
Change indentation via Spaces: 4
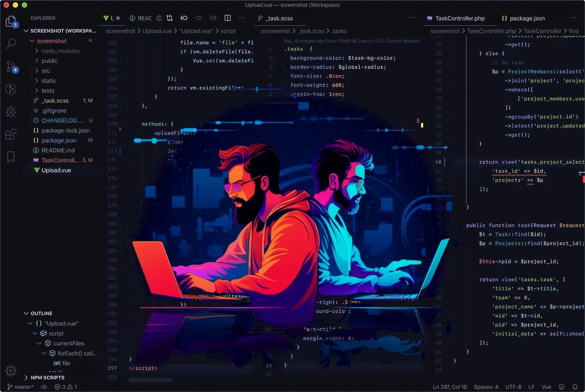pos(486,387)
